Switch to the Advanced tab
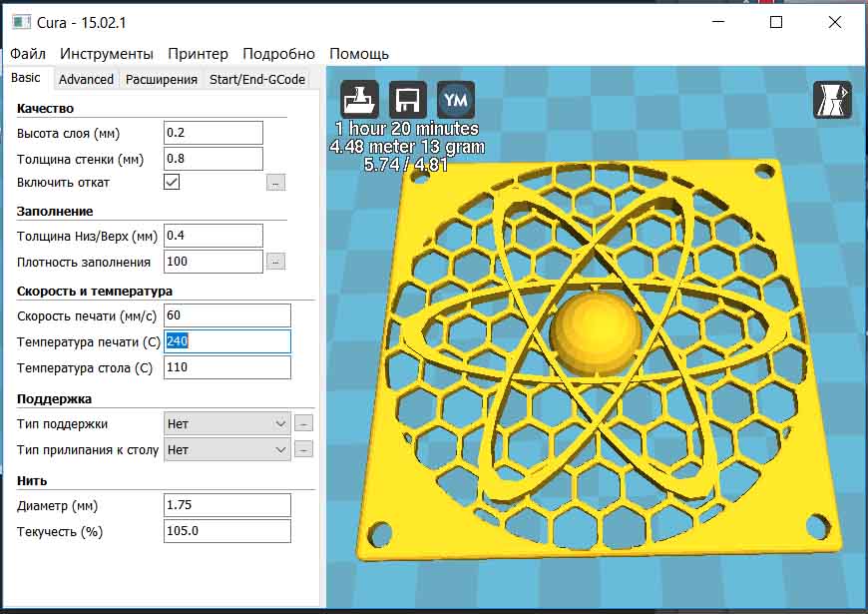This screenshot has height=614, width=868. point(86,79)
